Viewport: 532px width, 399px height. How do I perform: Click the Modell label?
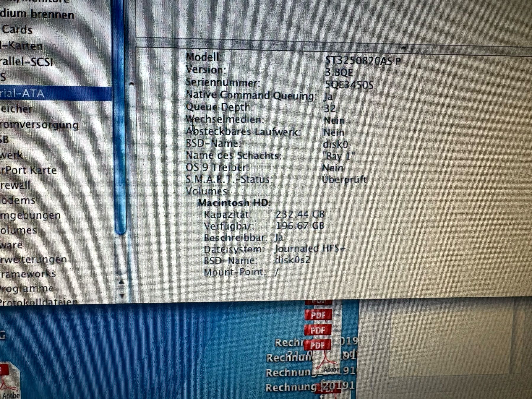204,57
